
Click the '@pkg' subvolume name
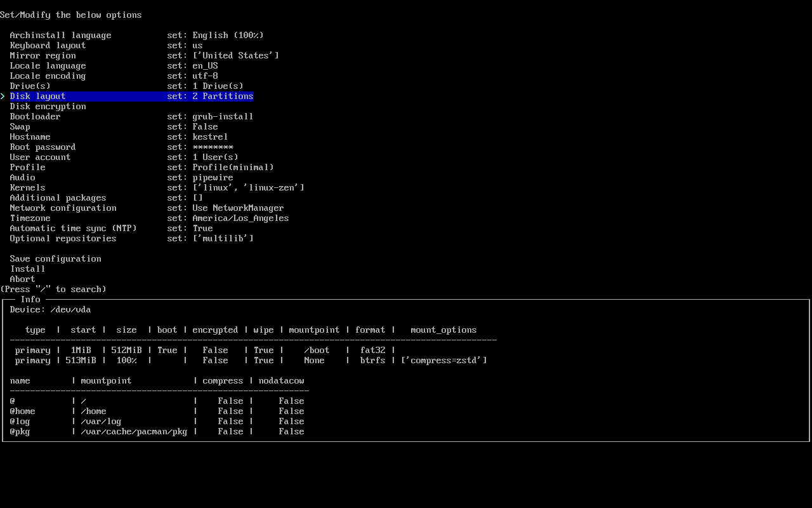[20, 432]
